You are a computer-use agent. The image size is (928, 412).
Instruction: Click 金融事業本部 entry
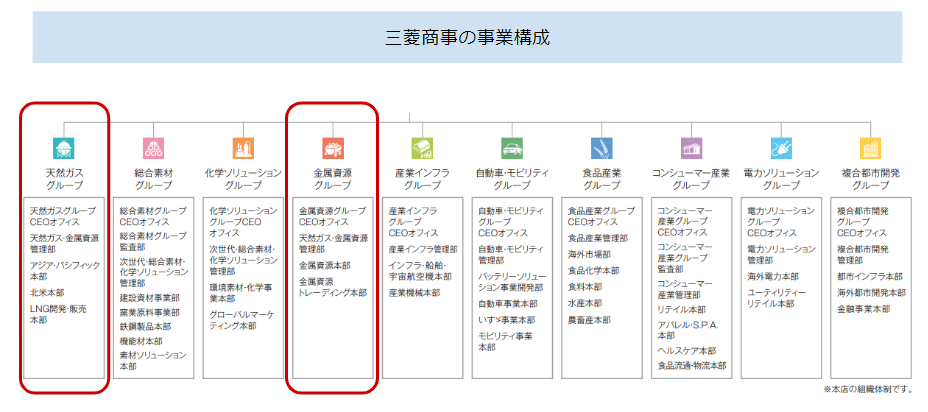coord(863,309)
